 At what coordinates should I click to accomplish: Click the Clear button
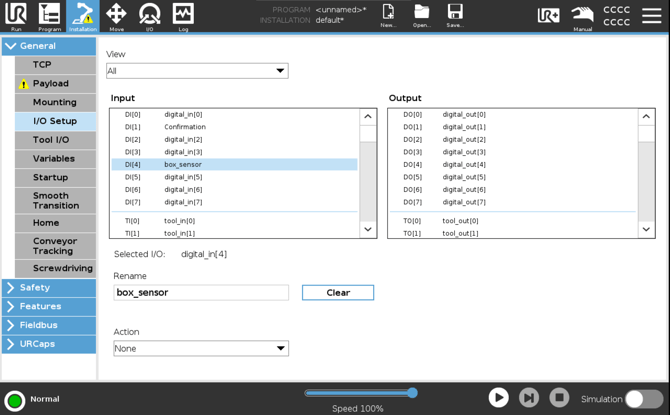click(x=338, y=293)
